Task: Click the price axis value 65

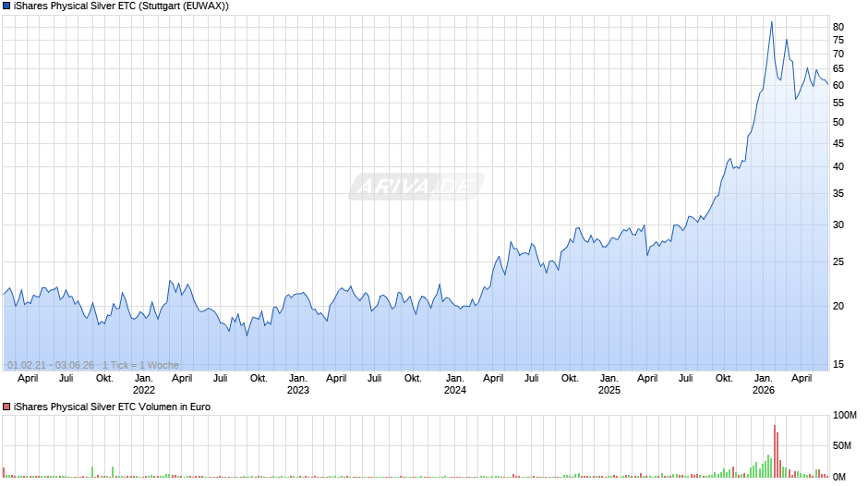Action: click(838, 68)
